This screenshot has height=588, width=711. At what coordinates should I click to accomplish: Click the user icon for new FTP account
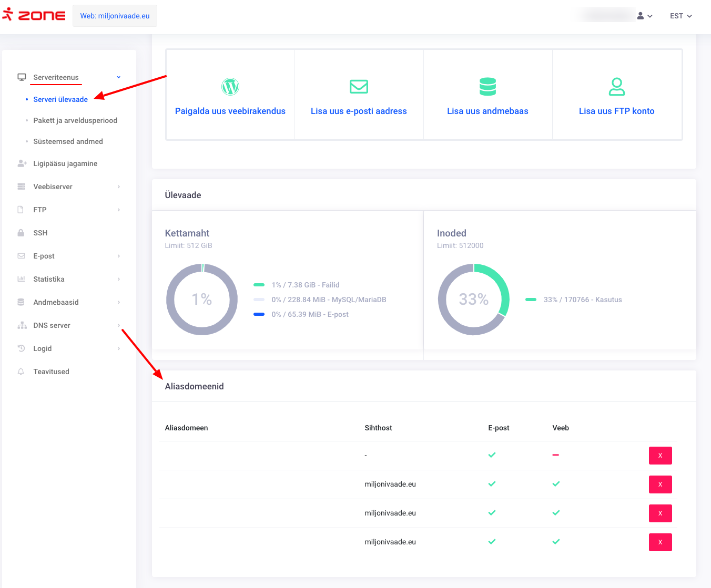pyautogui.click(x=616, y=87)
